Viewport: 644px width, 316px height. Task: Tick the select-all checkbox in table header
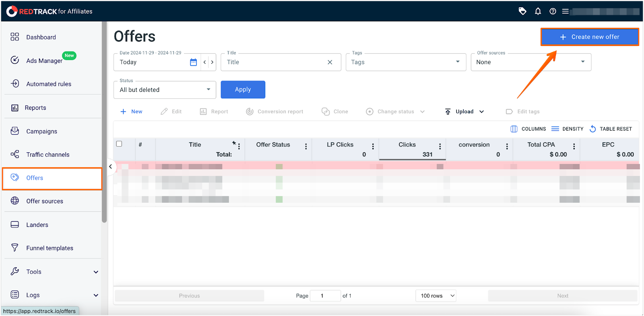[119, 144]
